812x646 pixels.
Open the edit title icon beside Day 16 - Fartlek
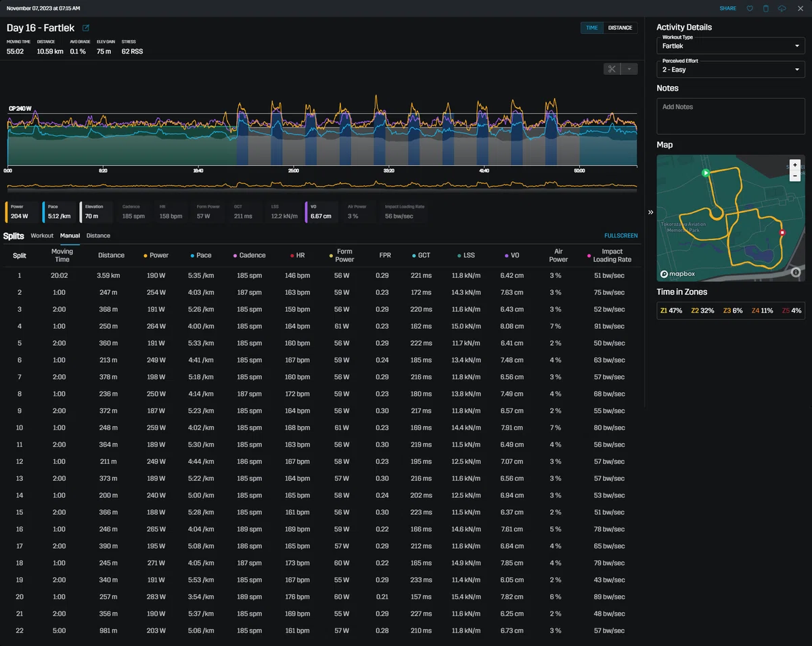[86, 28]
